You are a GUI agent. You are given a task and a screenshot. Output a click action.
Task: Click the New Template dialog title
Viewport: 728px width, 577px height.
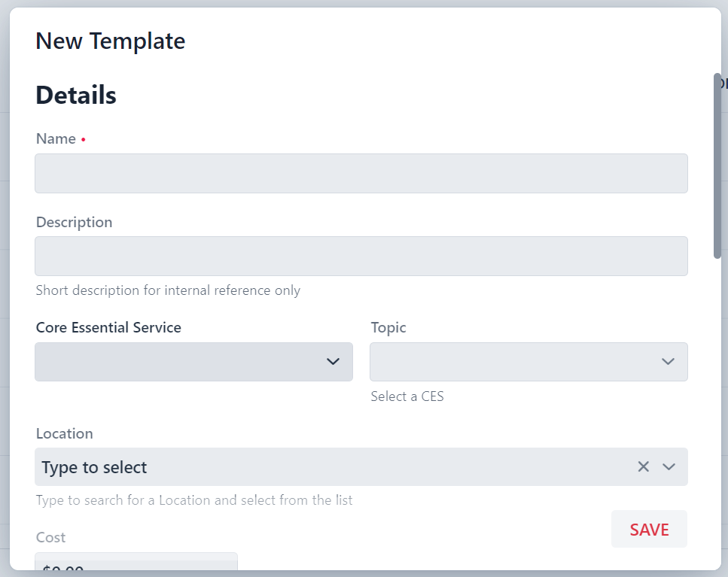[110, 41]
